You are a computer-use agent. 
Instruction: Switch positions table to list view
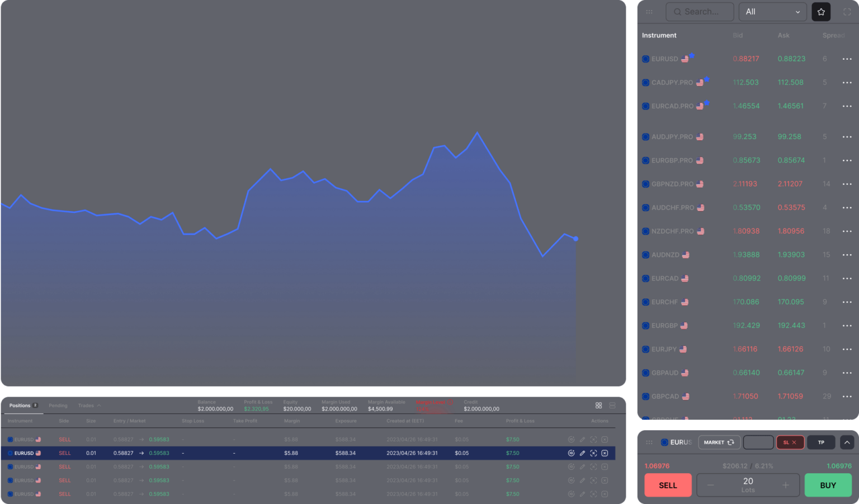coord(612,406)
